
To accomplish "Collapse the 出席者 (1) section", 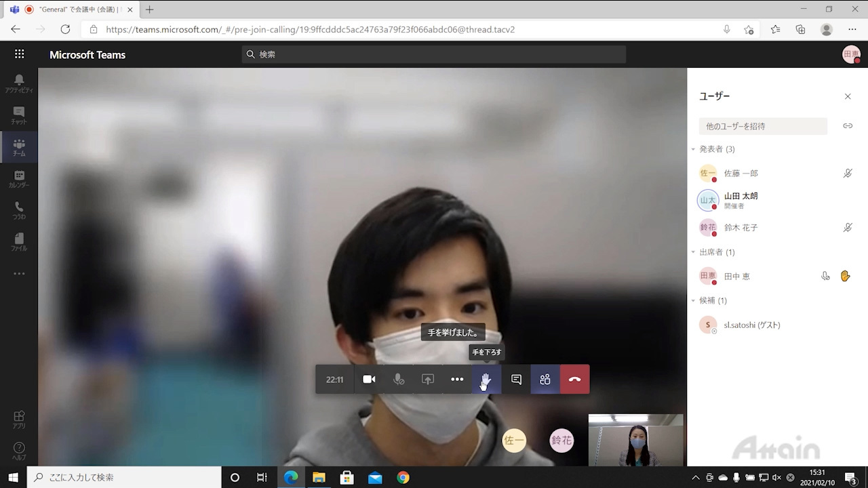I will pyautogui.click(x=694, y=252).
